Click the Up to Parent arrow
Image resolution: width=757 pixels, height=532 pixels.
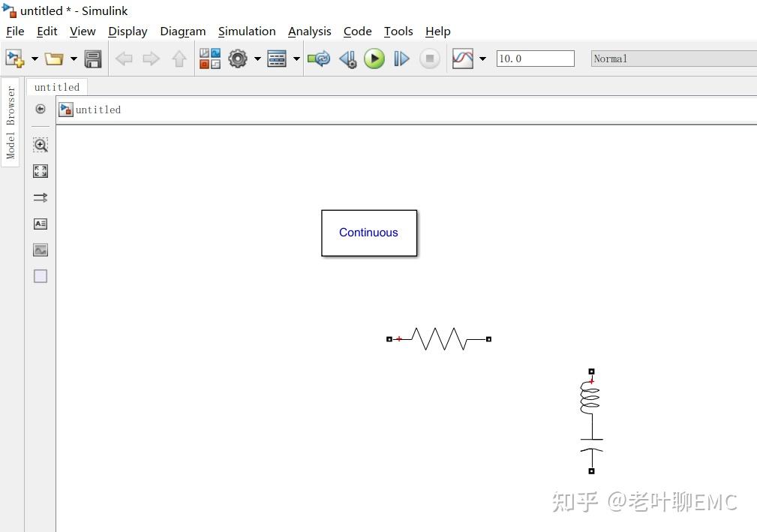point(179,59)
